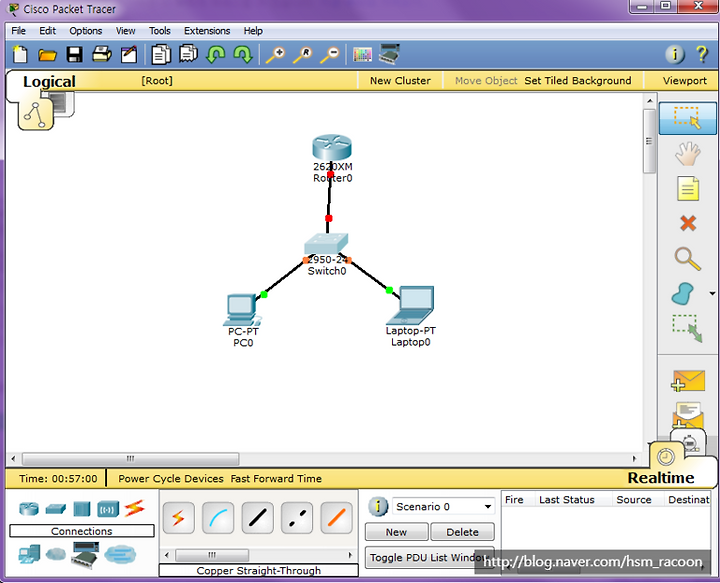Open the Options menu
The height and width of the screenshot is (583, 720).
(85, 31)
